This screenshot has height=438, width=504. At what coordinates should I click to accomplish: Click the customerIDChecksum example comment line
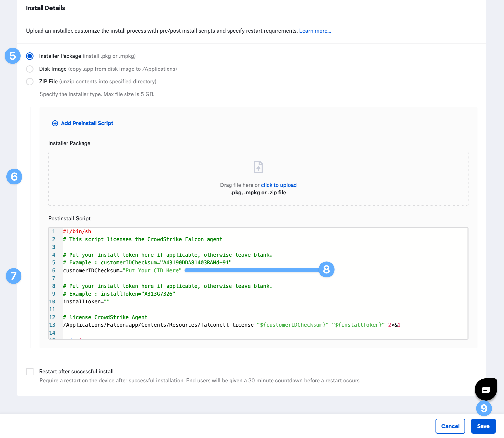[147, 262]
